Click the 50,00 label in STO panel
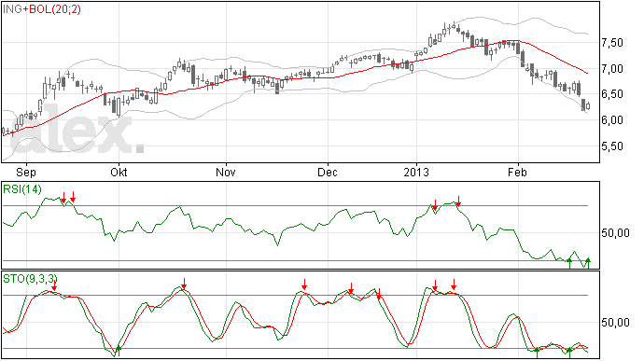 tap(615, 323)
